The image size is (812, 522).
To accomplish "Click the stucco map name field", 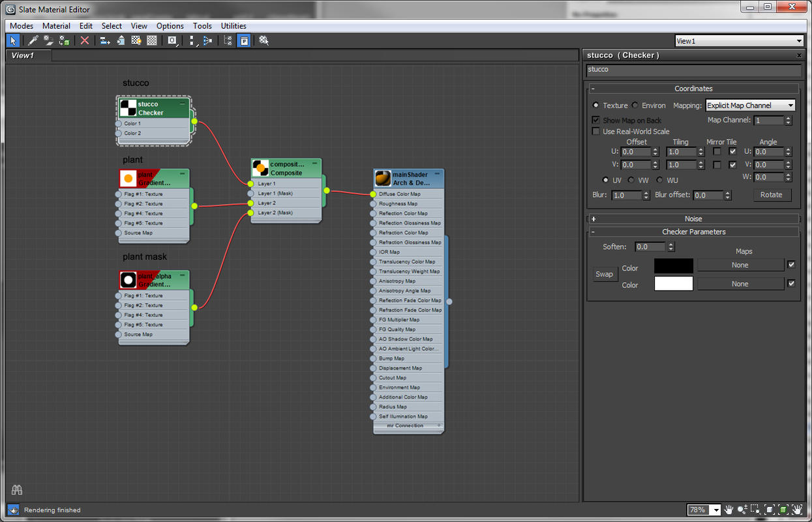I will (x=693, y=70).
